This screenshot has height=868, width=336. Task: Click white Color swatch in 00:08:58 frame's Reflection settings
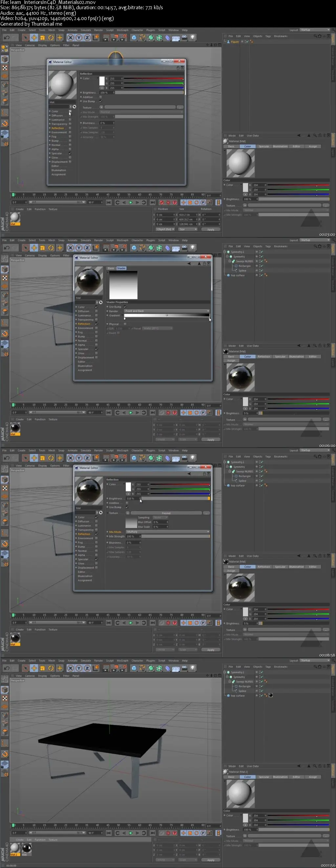coord(128,487)
